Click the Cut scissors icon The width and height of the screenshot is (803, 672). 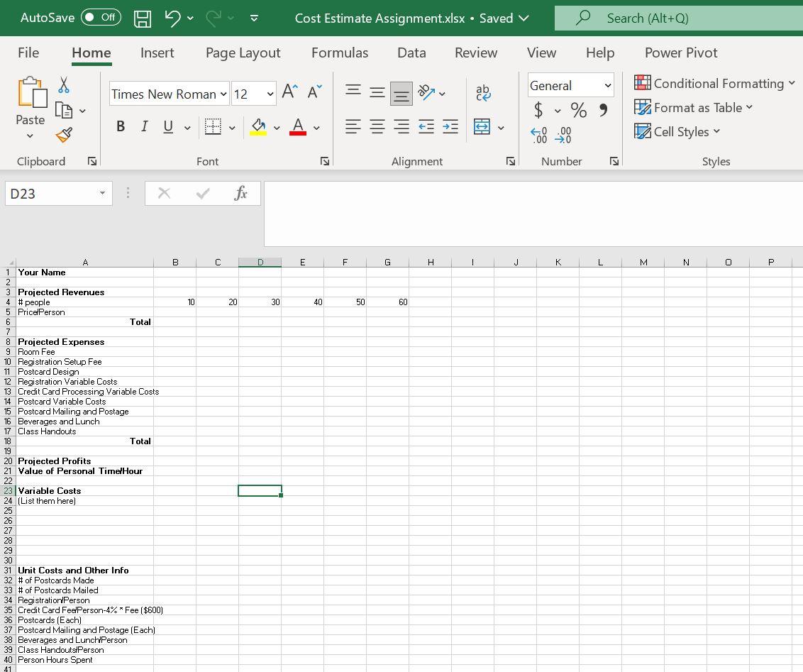[x=63, y=84]
